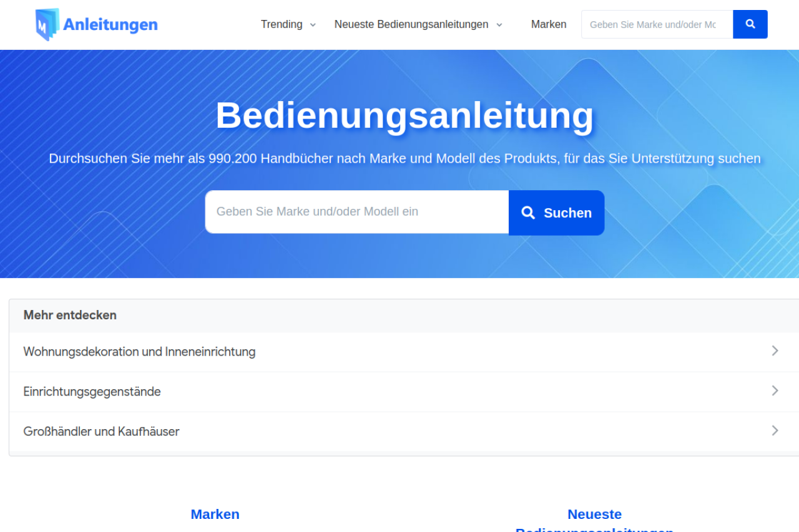Click the main hero search input field
Image resolution: width=799 pixels, height=532 pixels.
[356, 212]
